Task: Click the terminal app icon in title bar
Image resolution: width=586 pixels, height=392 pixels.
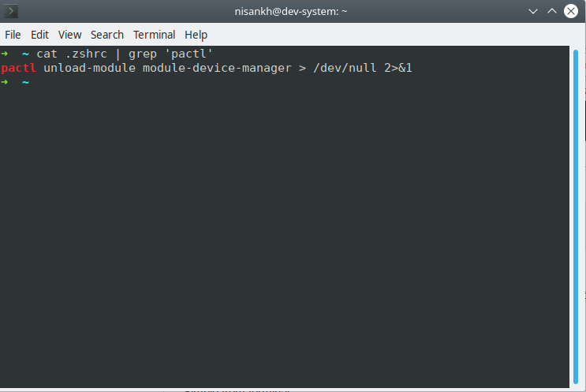Action: (x=12, y=12)
